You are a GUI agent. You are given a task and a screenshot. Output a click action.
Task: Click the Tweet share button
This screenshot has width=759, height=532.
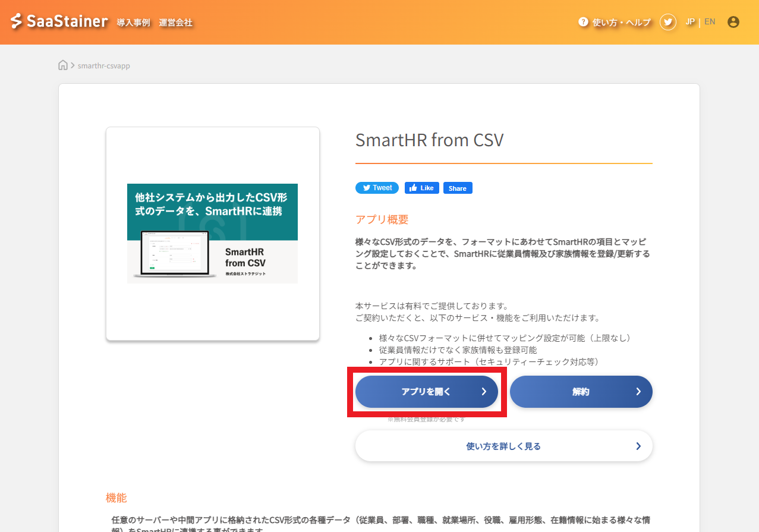tap(377, 188)
